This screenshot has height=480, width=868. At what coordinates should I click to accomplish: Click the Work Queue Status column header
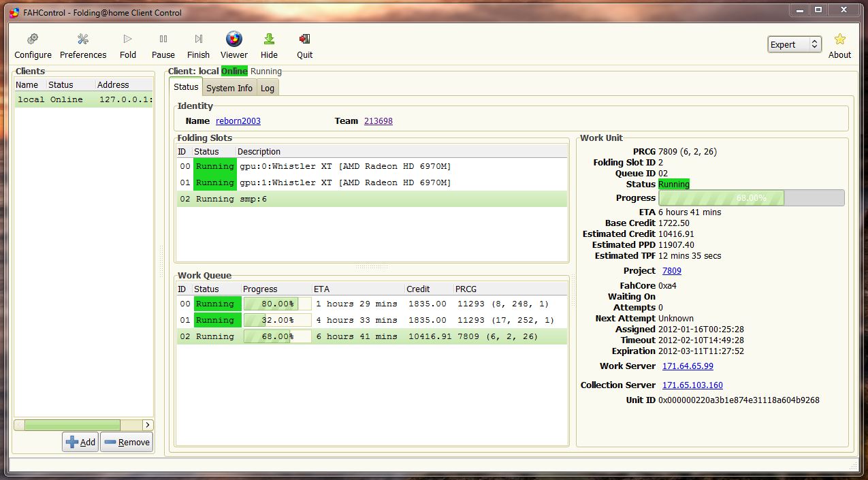pos(216,289)
